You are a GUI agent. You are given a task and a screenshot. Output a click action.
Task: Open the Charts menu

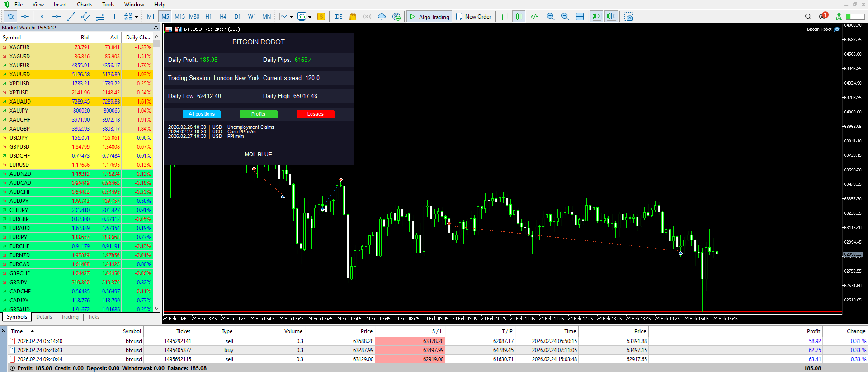coord(85,5)
